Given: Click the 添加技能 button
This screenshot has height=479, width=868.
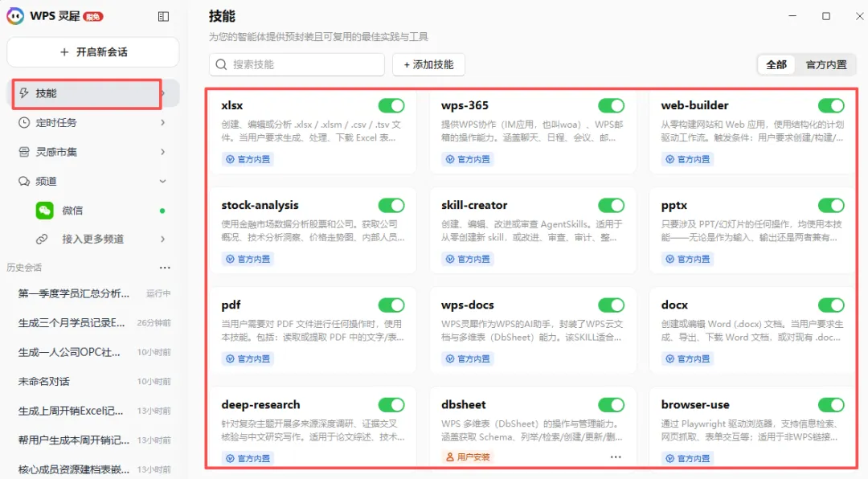Looking at the screenshot, I should coord(428,65).
